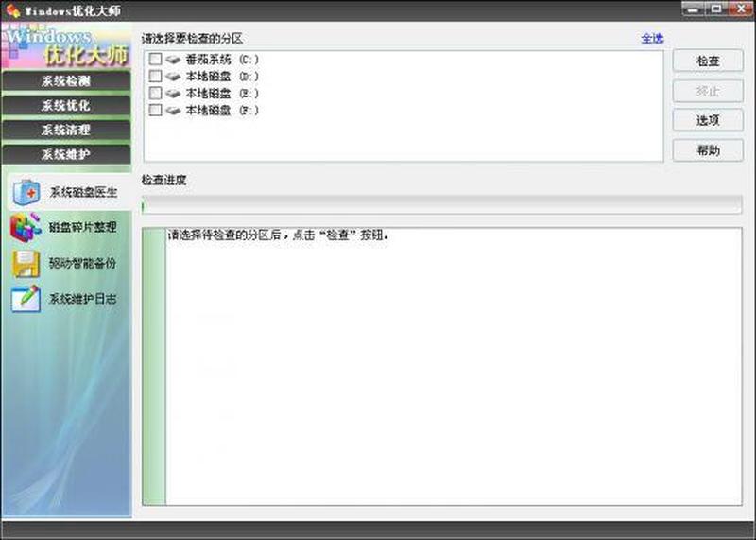
Task: Click the drive icon for 本地磁盘 (F:)
Action: pyautogui.click(x=173, y=111)
